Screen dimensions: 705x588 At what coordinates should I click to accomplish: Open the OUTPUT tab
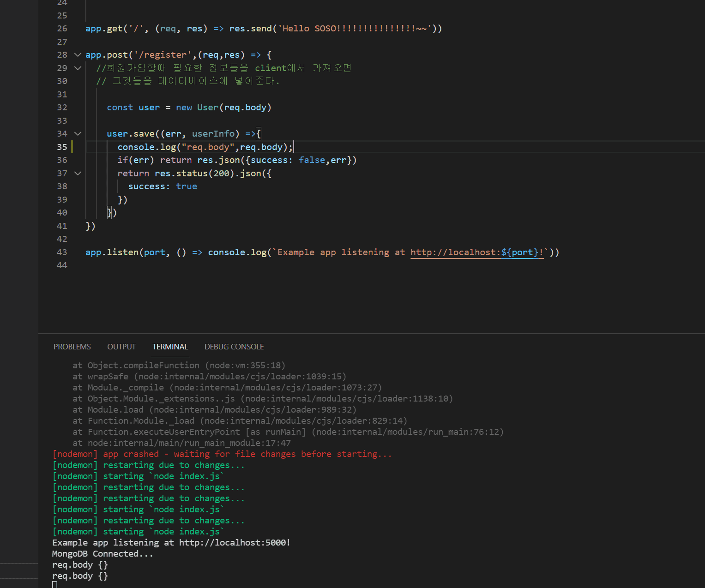121,347
